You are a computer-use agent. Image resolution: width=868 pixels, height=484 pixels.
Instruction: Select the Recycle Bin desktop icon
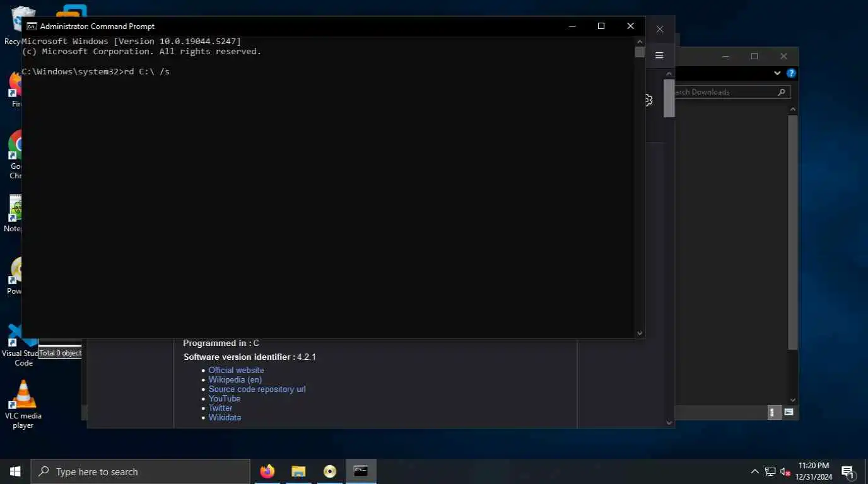point(15,25)
